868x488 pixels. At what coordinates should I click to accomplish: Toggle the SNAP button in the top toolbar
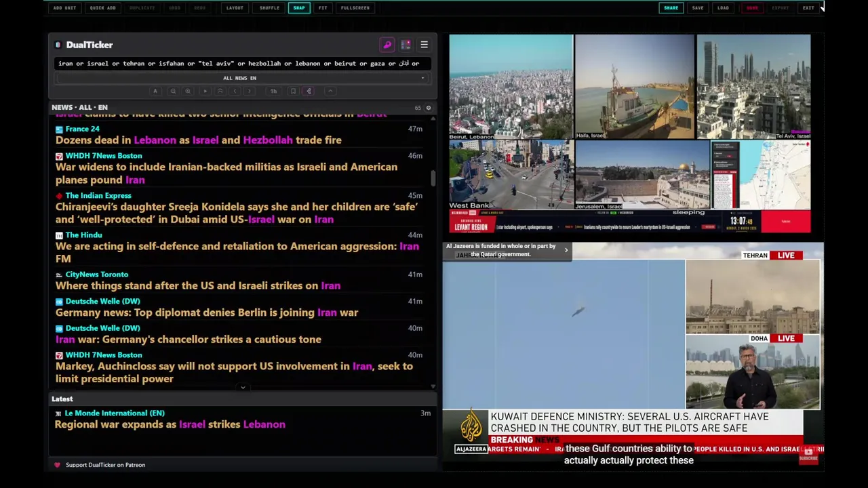click(x=299, y=7)
